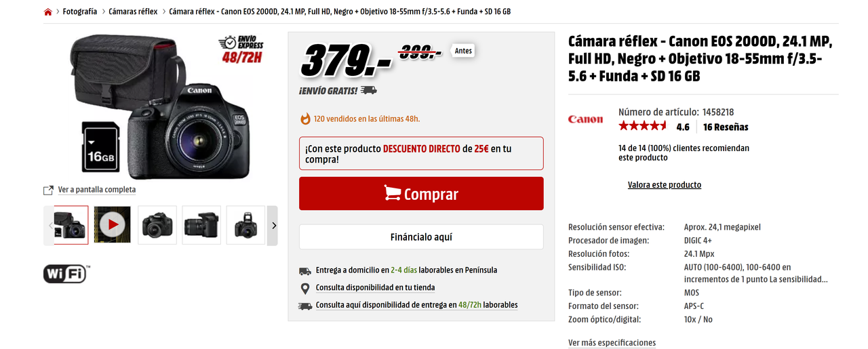Play the product video thumbnail

click(113, 225)
